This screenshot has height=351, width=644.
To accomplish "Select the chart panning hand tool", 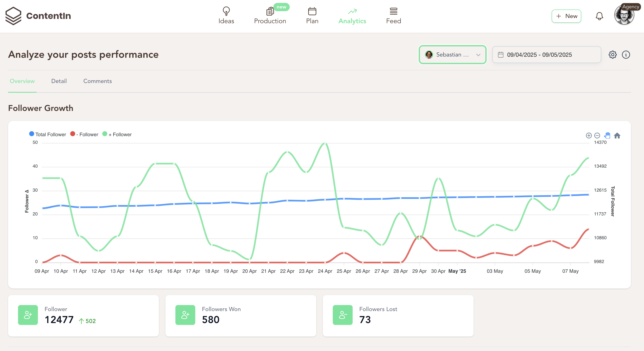I will 607,135.
